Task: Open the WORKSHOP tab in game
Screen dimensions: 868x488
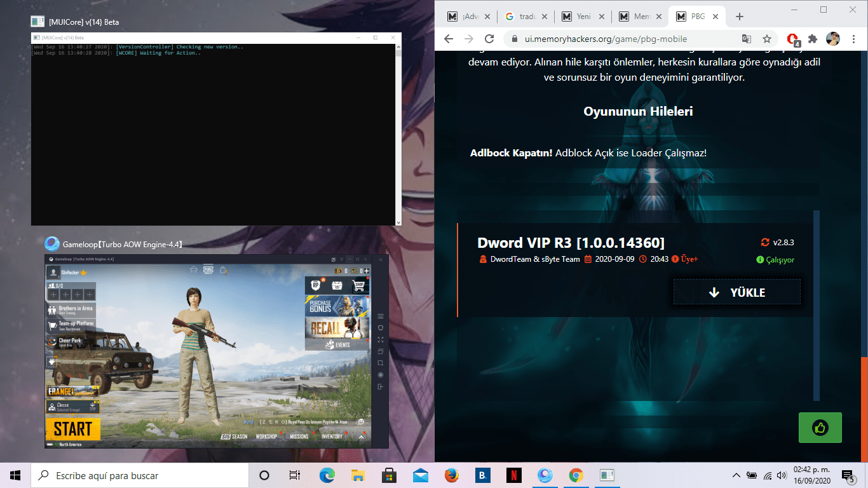Action: point(266,437)
